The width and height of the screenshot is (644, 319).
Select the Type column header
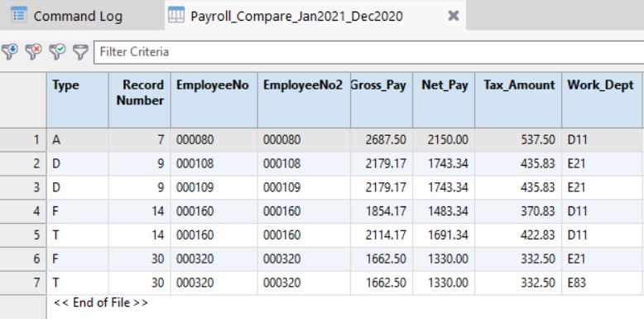tap(78, 100)
